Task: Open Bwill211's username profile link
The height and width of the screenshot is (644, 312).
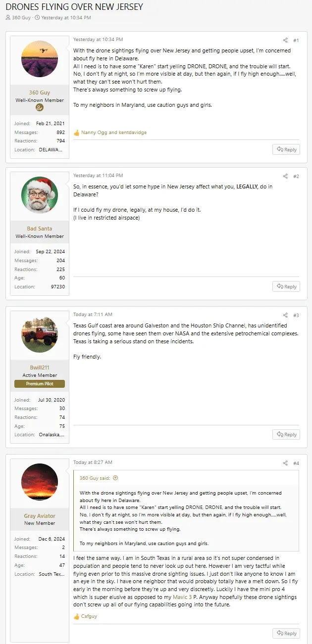Action: 40,368
